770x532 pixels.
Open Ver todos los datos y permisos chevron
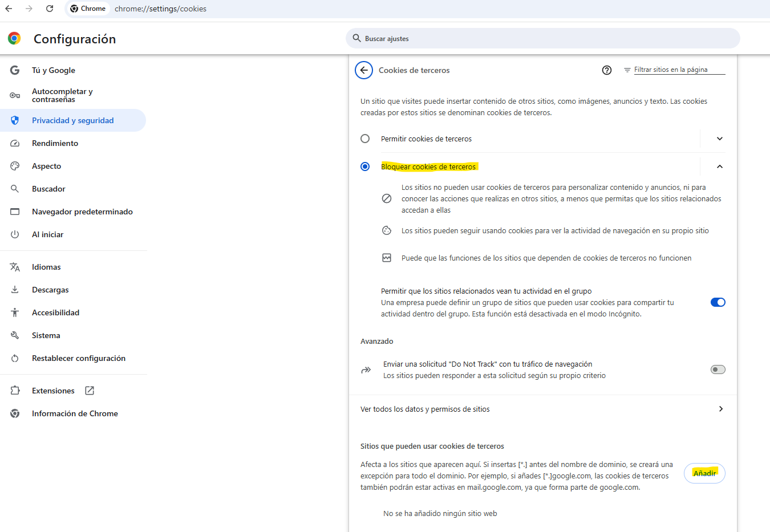pos(721,409)
